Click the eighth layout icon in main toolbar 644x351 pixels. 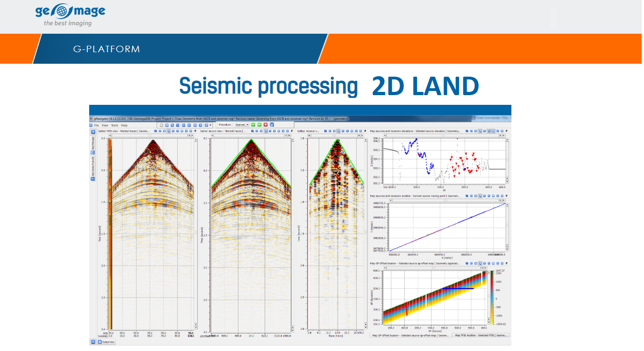tap(200, 125)
